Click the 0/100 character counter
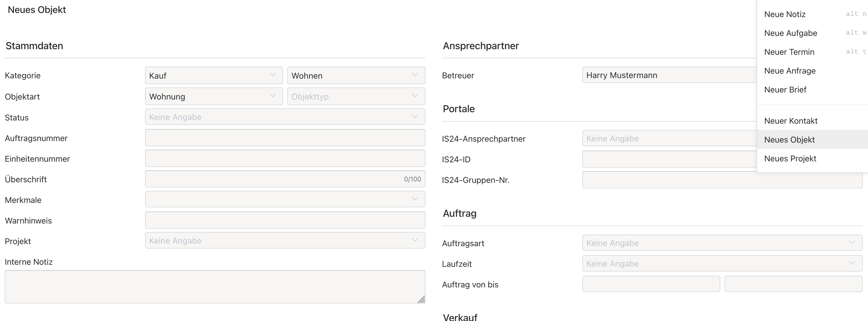This screenshot has width=868, height=321. 412,179
